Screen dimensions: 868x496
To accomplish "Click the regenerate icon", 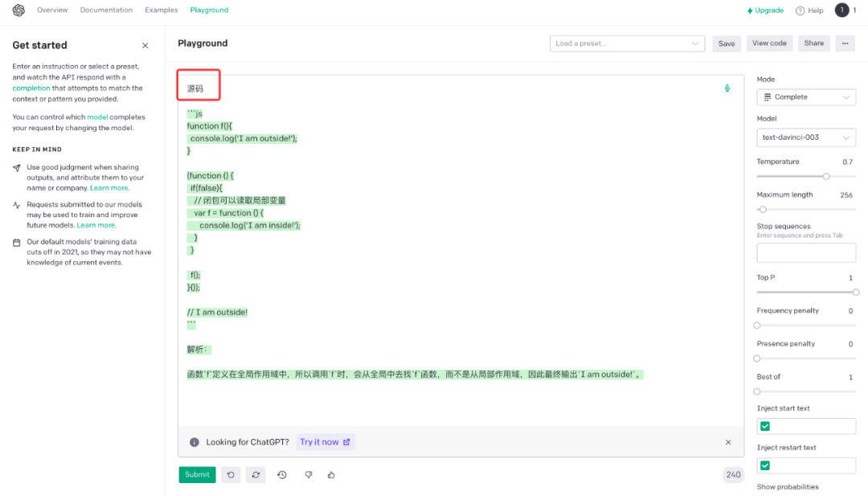I will coord(256,475).
